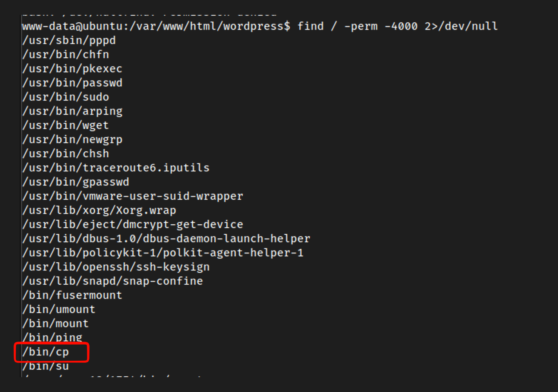Click the polkit-agent-helper-1 path

point(163,253)
